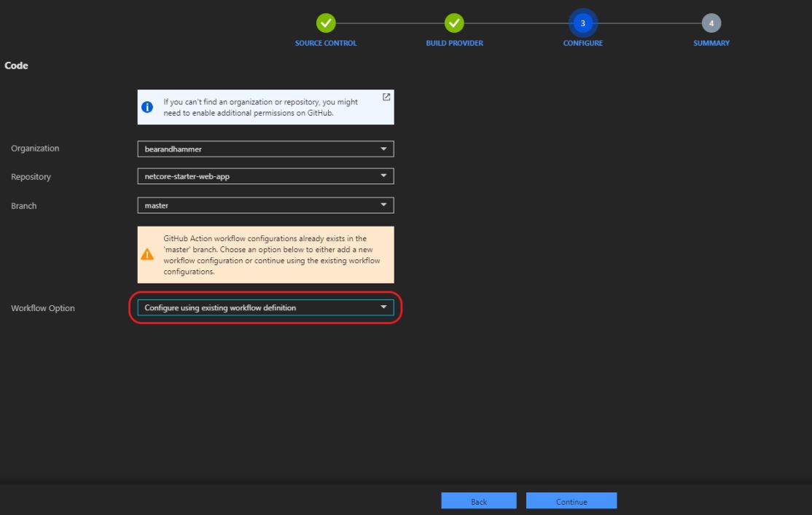The height and width of the screenshot is (515, 812).
Task: Select the step 4 Summary circle
Action: pos(711,23)
